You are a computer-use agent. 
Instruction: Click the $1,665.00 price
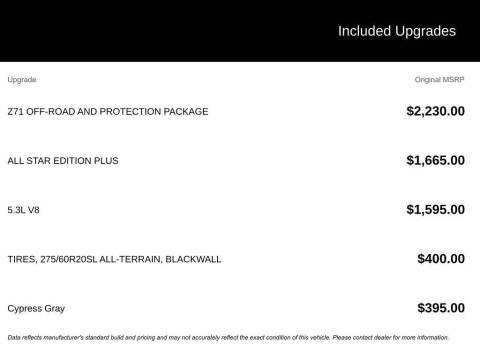(x=435, y=160)
